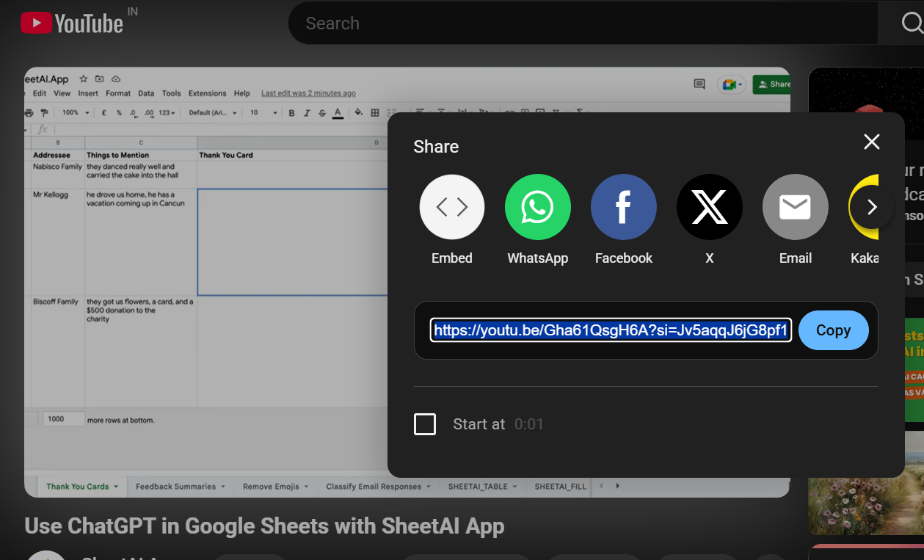Show more share options with next arrow
This screenshot has height=560, width=924.
point(872,208)
